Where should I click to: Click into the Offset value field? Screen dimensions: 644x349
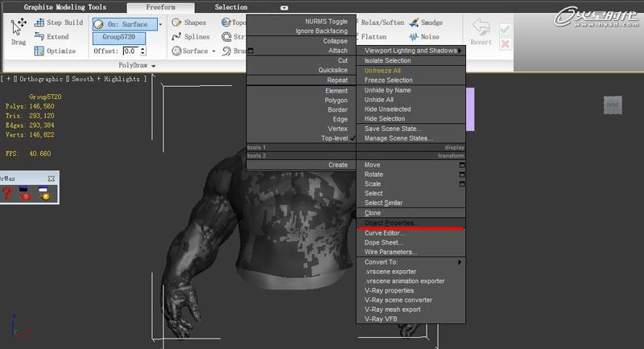click(x=131, y=51)
